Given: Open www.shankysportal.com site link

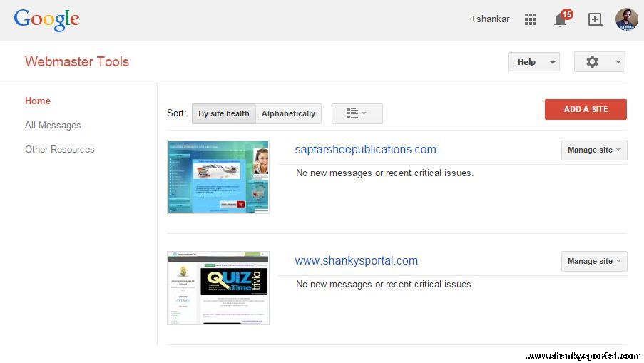Looking at the screenshot, I should [357, 261].
